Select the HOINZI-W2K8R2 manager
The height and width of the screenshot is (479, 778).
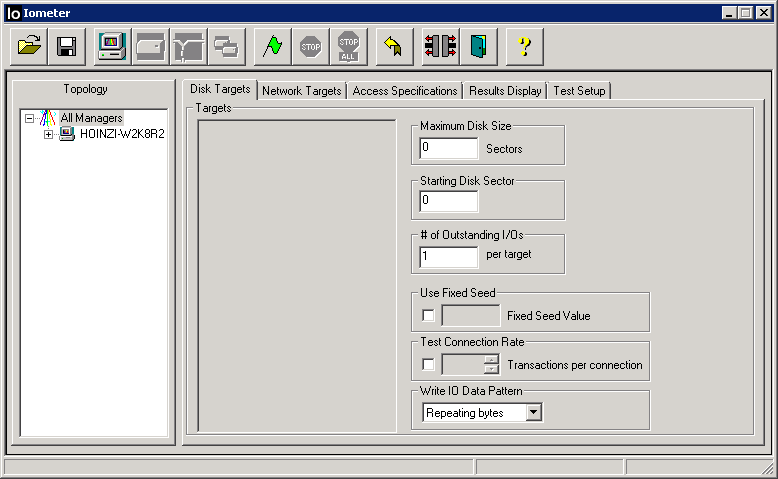(x=122, y=134)
